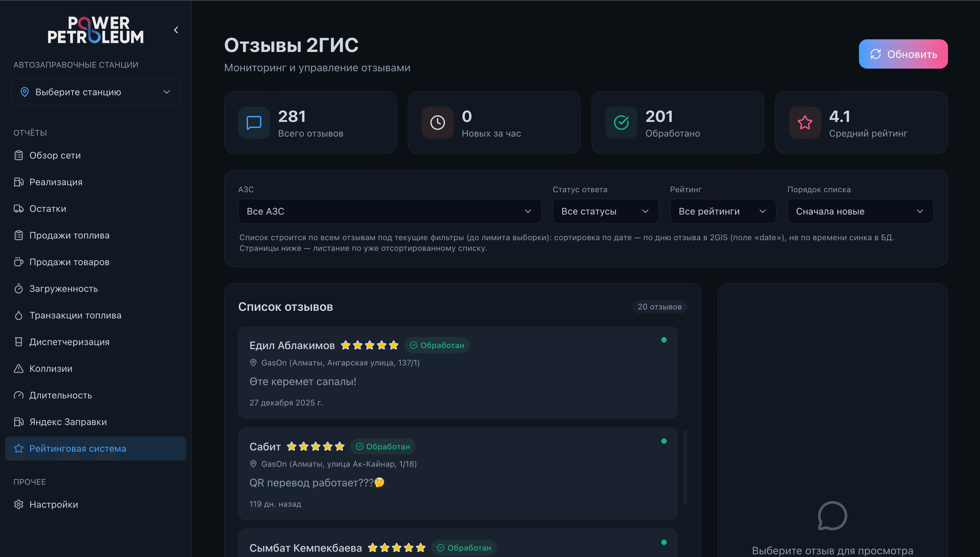980x557 pixels.
Task: Select Рейтинговая система in sidebar
Action: click(x=78, y=448)
